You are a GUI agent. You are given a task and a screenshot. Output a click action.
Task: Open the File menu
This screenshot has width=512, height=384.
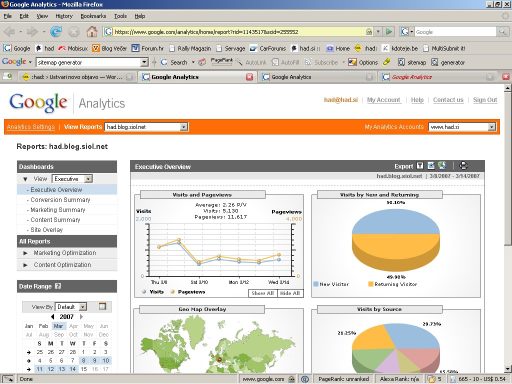click(x=8, y=16)
